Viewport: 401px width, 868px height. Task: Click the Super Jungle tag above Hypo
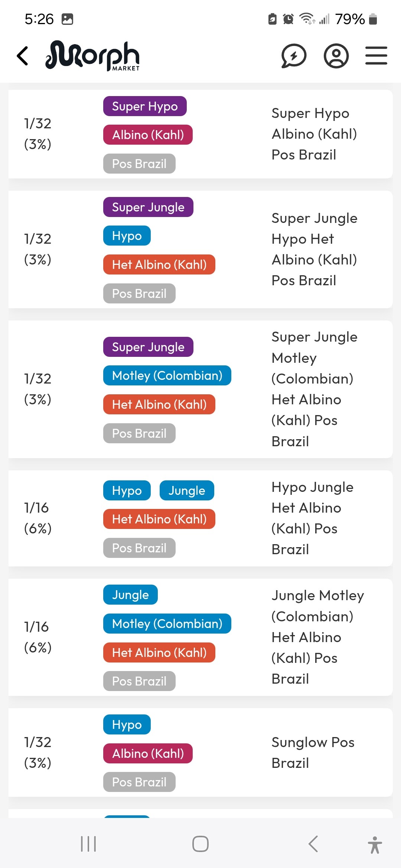tap(148, 207)
